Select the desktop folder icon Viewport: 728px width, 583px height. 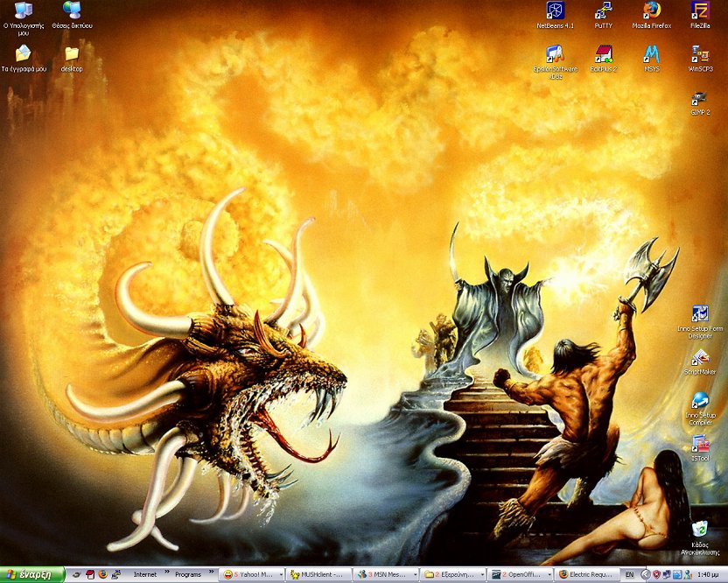pos(72,59)
